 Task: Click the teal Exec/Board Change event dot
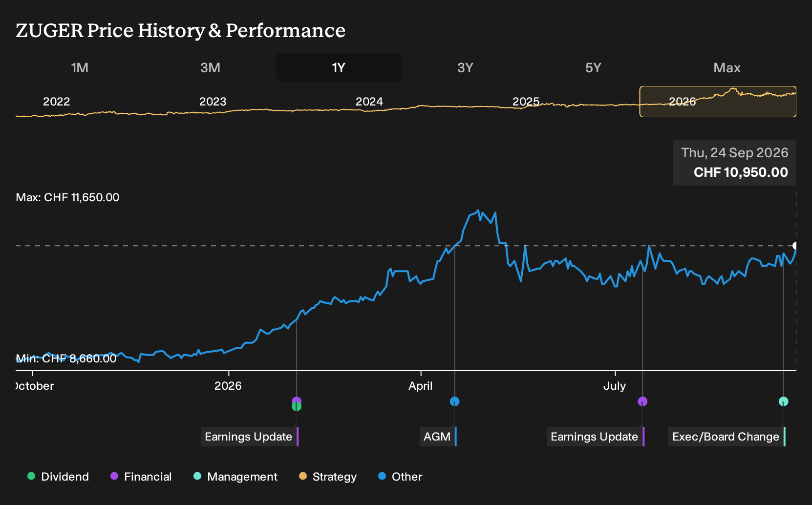(783, 401)
